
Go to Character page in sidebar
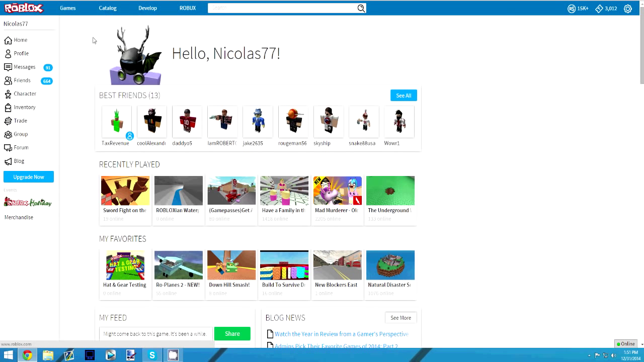25,94
